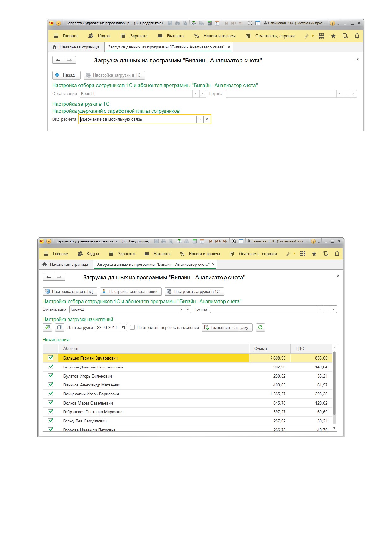
Task: Click the Абонент column header
Action: click(x=154, y=348)
